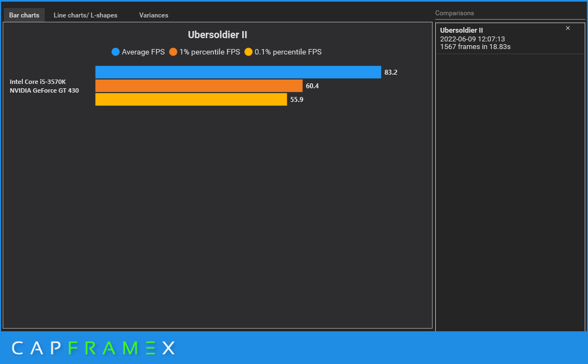This screenshot has height=364, width=588.
Task: Click the 1% percentile FPS legend text
Action: point(209,52)
